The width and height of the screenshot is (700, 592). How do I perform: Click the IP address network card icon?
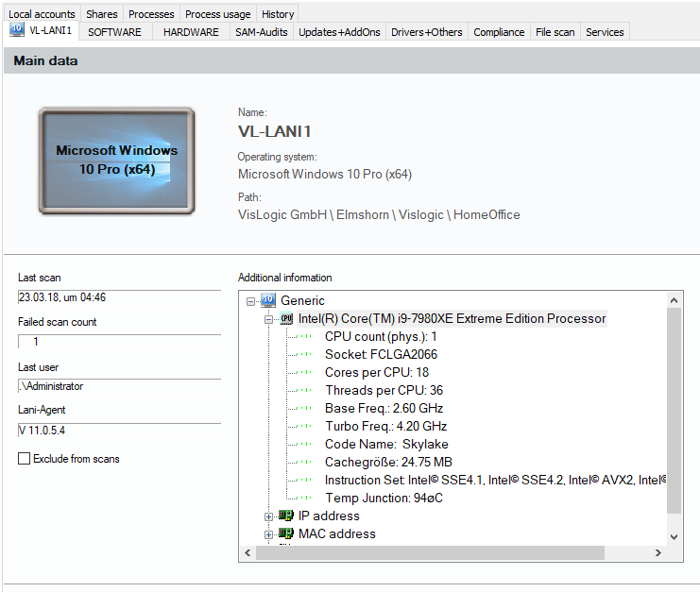(x=286, y=516)
